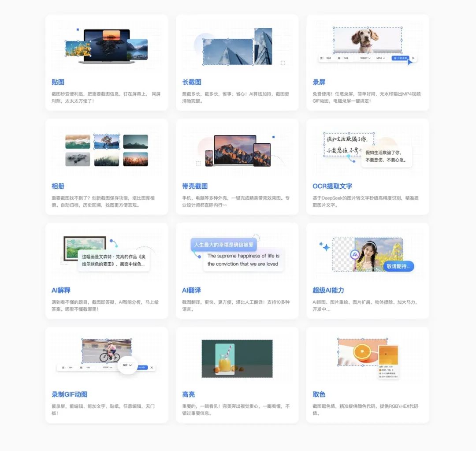Open the 录屏 feature page

pos(319,82)
